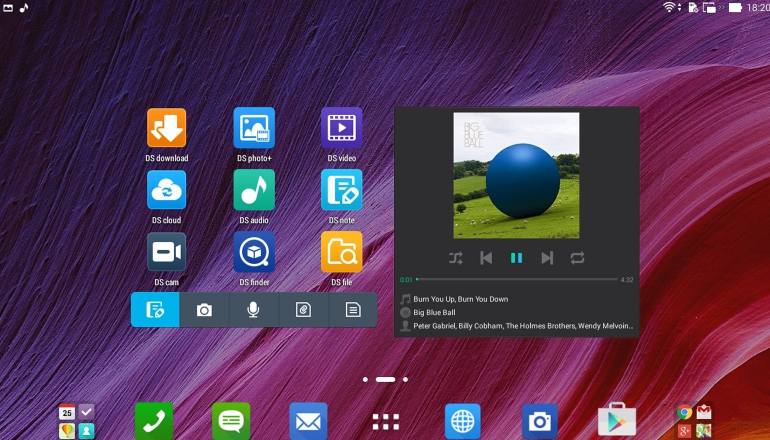This screenshot has width=770, height=440.
Task: Launch DS photo+ app
Action: pos(254,128)
